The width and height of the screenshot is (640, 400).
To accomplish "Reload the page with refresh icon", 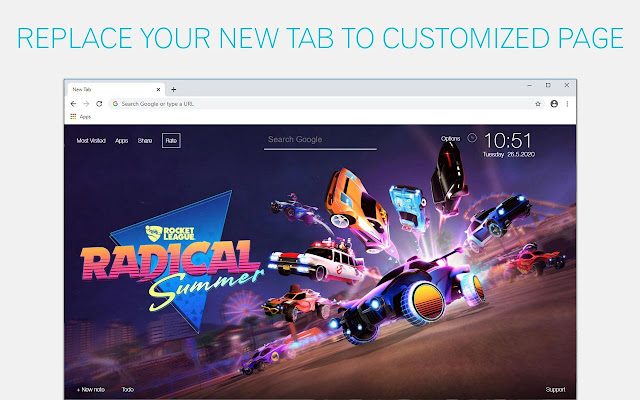I will 99,104.
